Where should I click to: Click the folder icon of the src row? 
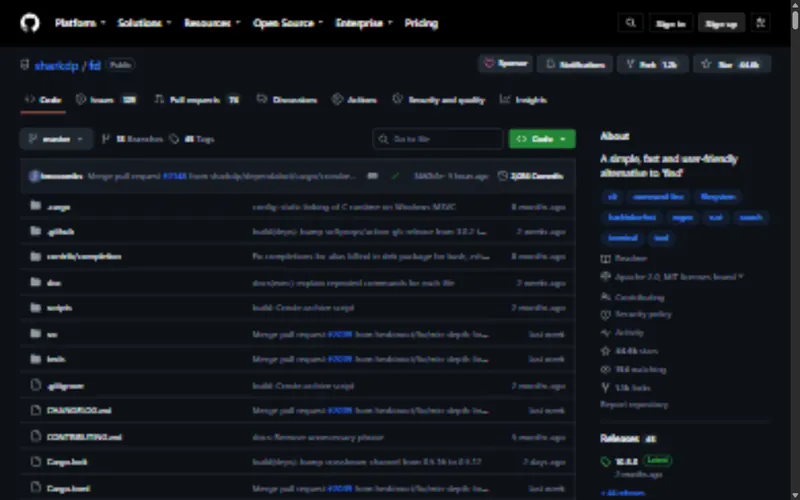point(35,334)
